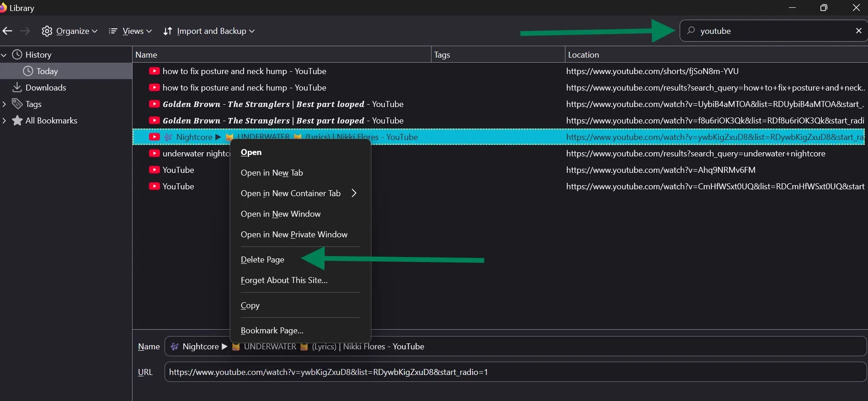The height and width of the screenshot is (401, 868).
Task: Expand the New Container Tab submenu arrow
Action: (354, 193)
